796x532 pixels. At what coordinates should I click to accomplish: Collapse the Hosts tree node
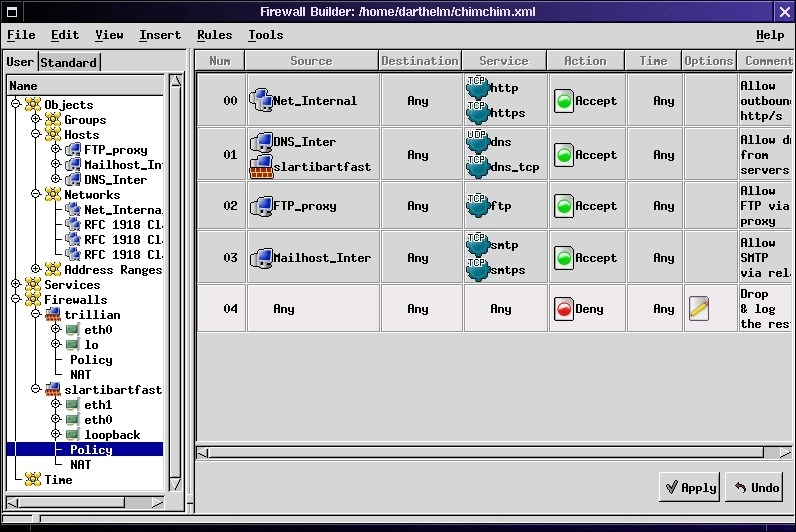tap(37, 135)
